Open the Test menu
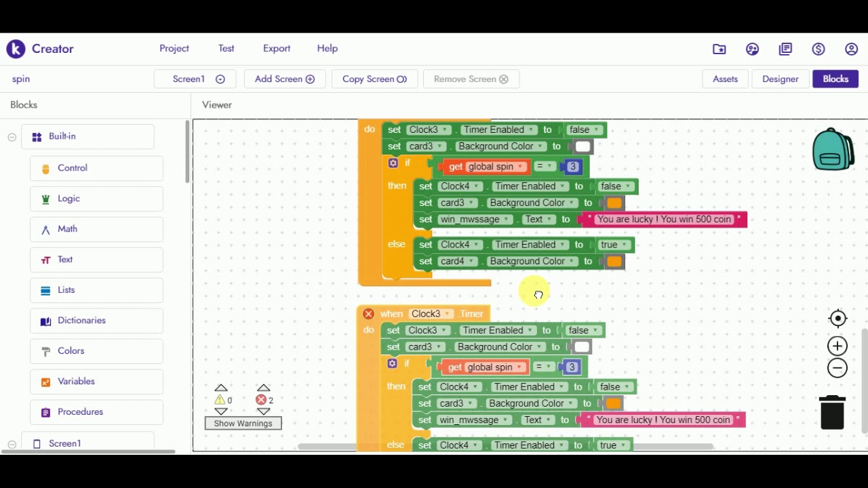868x488 pixels. tap(226, 49)
